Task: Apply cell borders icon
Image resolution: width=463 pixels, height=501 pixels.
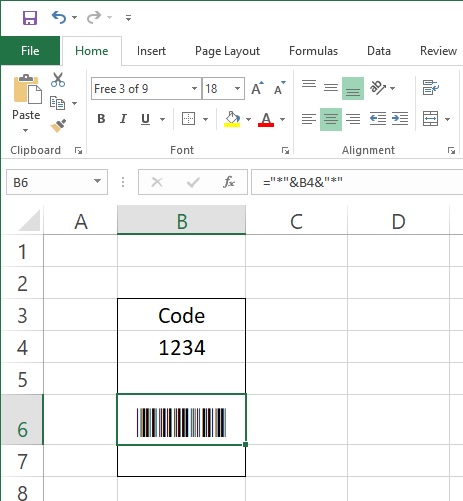Action: tap(188, 119)
